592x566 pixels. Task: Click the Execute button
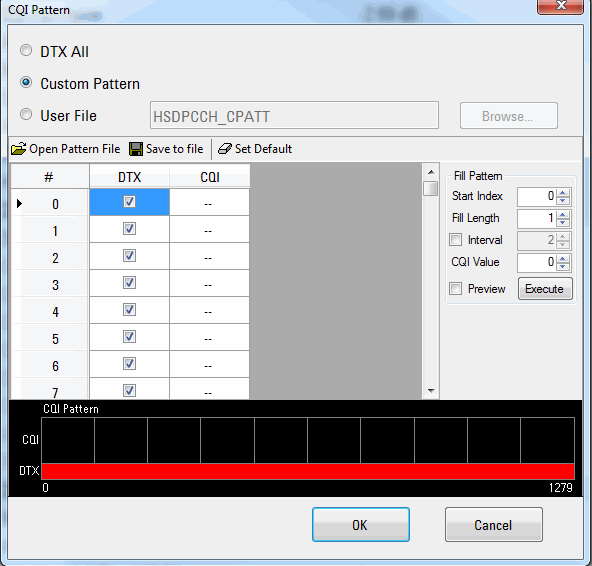[x=545, y=289]
